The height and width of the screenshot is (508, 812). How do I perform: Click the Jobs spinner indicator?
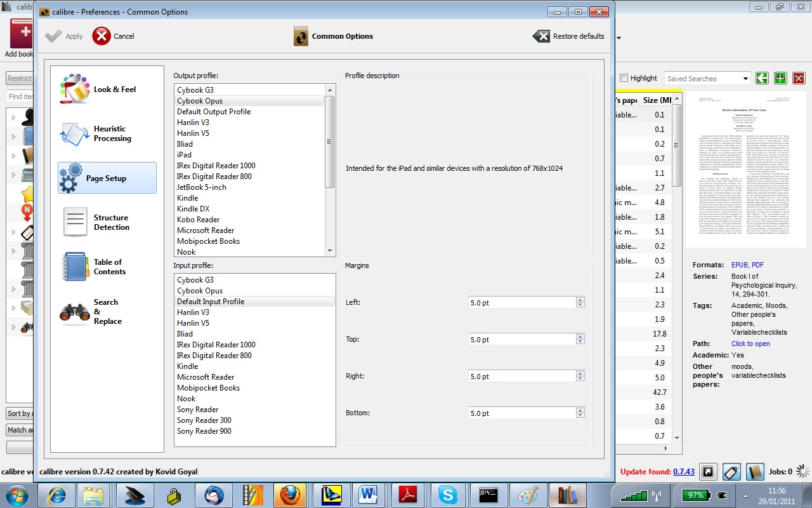(802, 471)
